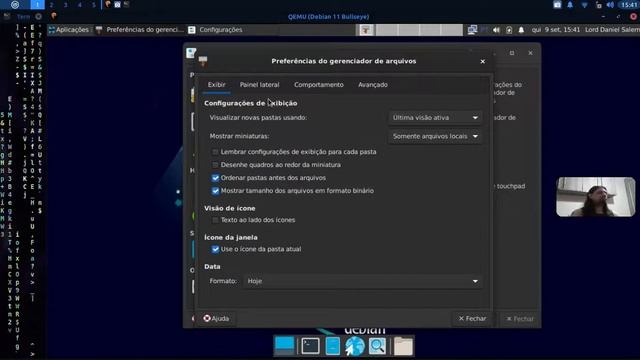The width and height of the screenshot is (640, 360).
Task: Toggle 'Mostrar tamanho dos arquivos em formato binário'
Action: click(215, 191)
